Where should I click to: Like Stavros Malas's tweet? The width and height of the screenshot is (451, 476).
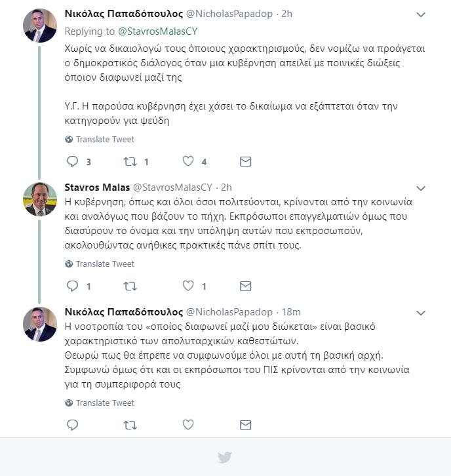(x=188, y=286)
